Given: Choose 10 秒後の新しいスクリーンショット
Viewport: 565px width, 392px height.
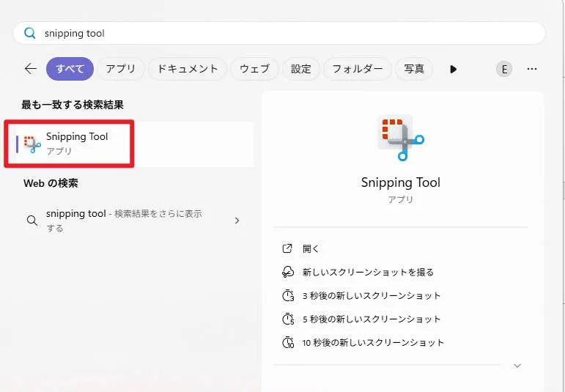Looking at the screenshot, I should (x=373, y=342).
